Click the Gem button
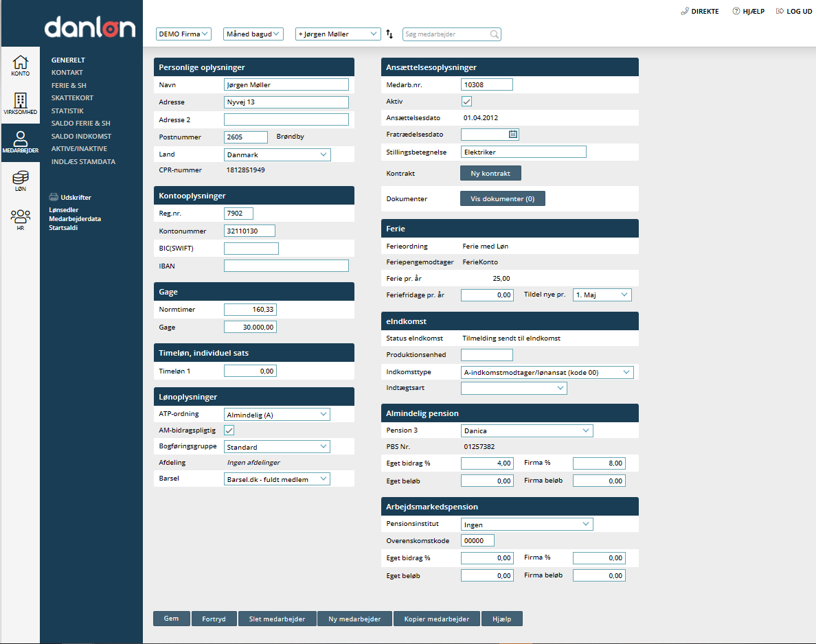The height and width of the screenshot is (644, 816). [171, 619]
